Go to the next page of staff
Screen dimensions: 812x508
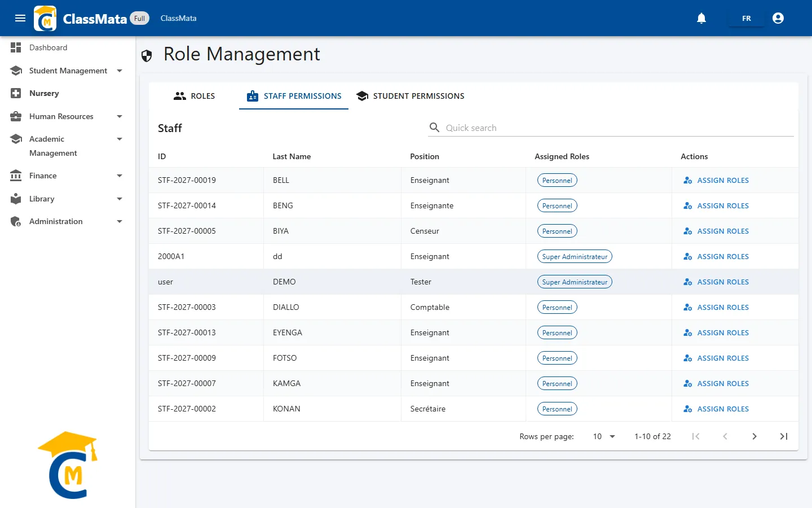(x=754, y=436)
